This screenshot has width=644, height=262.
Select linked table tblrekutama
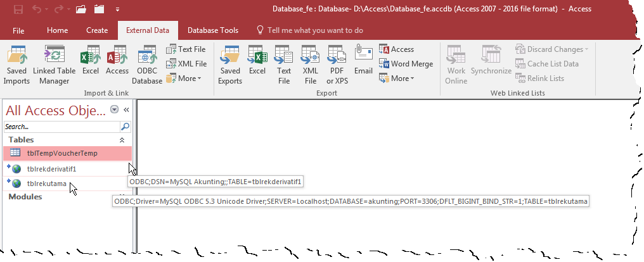coord(68,184)
